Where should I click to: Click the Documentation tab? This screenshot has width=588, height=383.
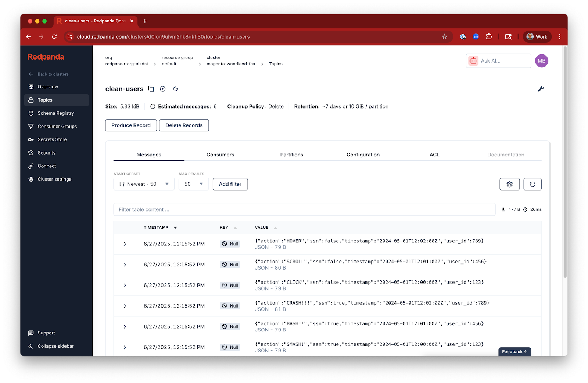(x=506, y=155)
